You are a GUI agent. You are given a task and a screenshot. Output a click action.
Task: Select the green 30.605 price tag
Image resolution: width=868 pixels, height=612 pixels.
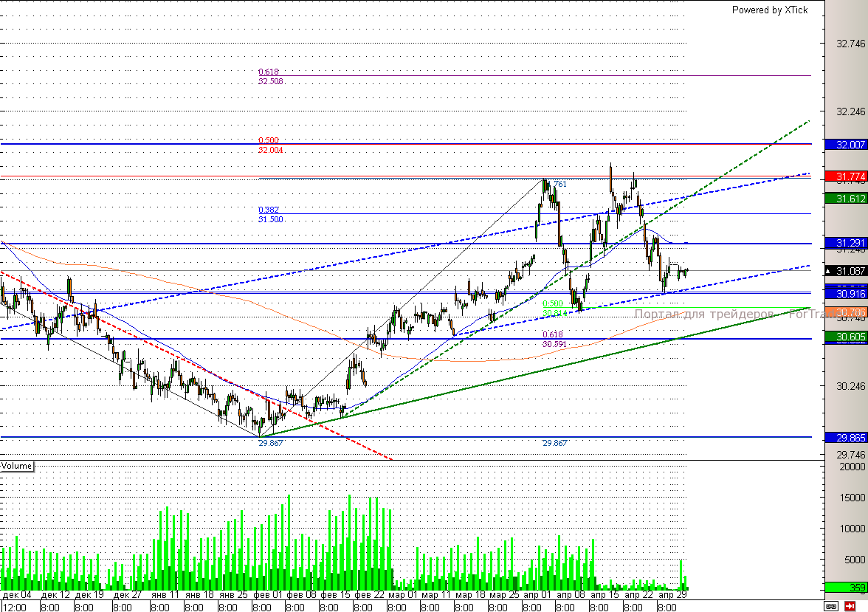[845, 337]
